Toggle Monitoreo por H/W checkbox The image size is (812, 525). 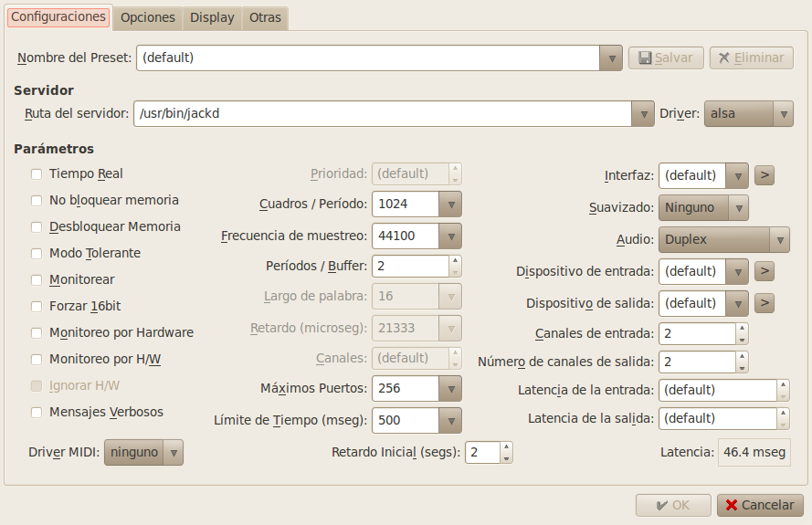click(37, 360)
